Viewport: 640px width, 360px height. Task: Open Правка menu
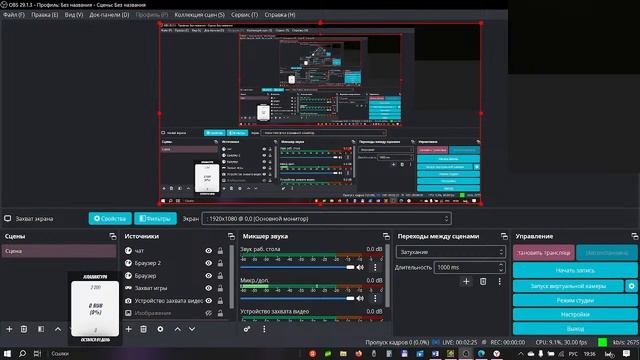44,15
